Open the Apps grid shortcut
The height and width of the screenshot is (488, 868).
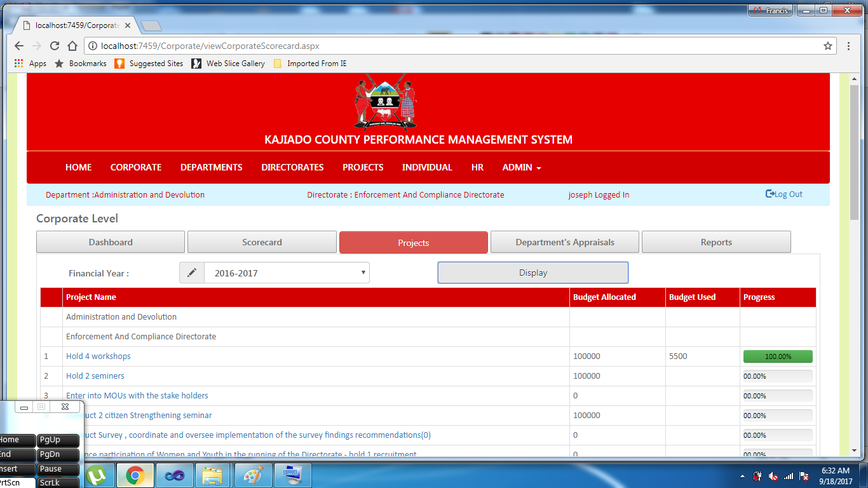coord(31,64)
